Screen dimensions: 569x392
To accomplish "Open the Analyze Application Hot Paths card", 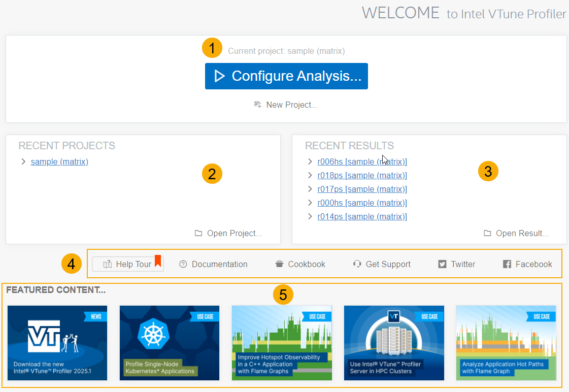I will click(506, 343).
